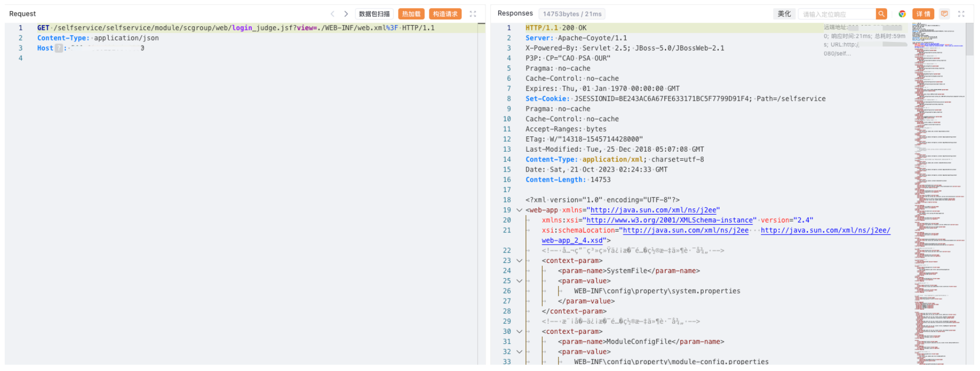Collapse the param-value block at line 25
The width and height of the screenshot is (980, 371).
click(519, 281)
